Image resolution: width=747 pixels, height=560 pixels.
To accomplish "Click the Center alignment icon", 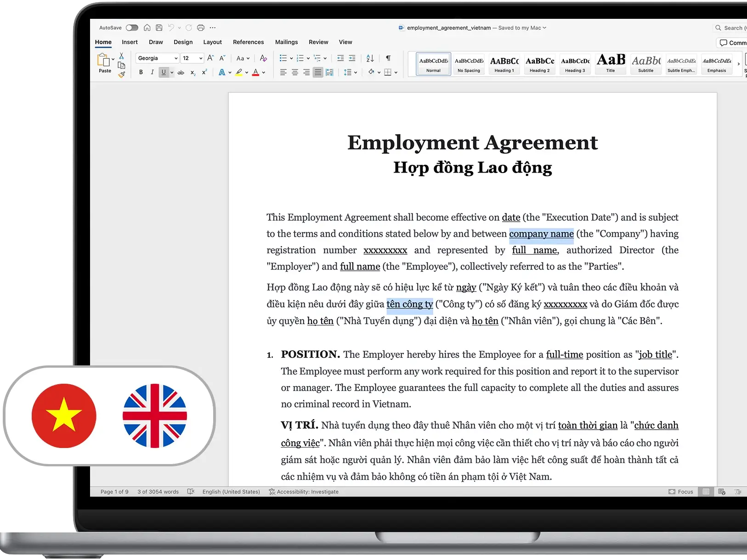I will tap(295, 73).
